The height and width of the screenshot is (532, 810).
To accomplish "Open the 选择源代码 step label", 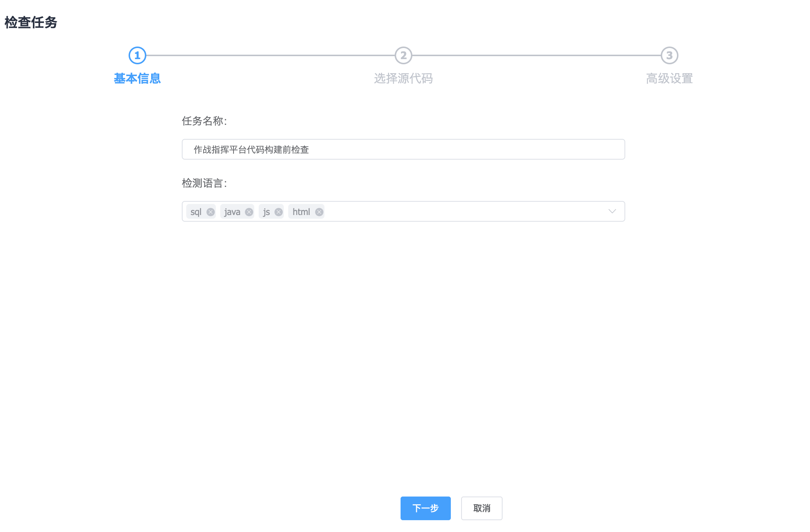I will pyautogui.click(x=404, y=78).
